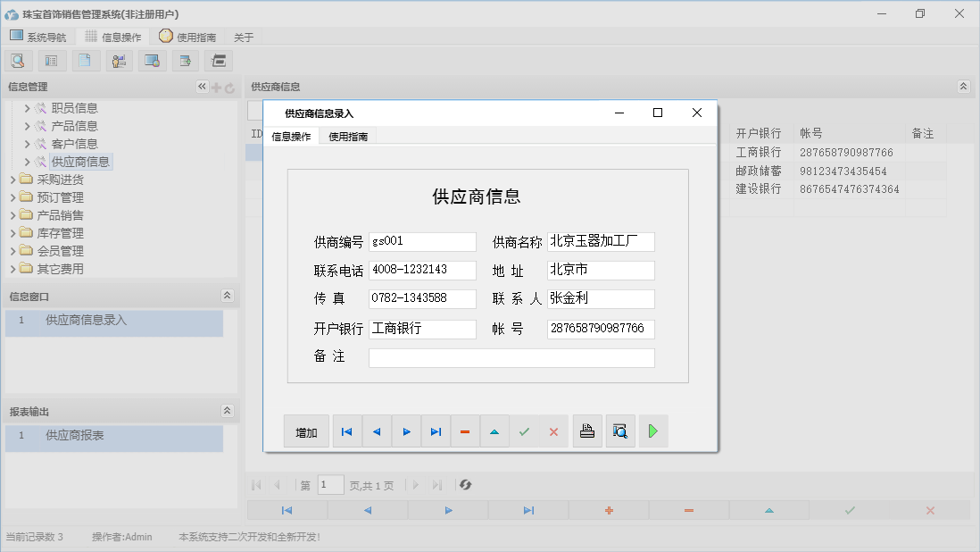The width and height of the screenshot is (980, 552).
Task: Click the green play arrow in the dialog
Action: click(652, 431)
